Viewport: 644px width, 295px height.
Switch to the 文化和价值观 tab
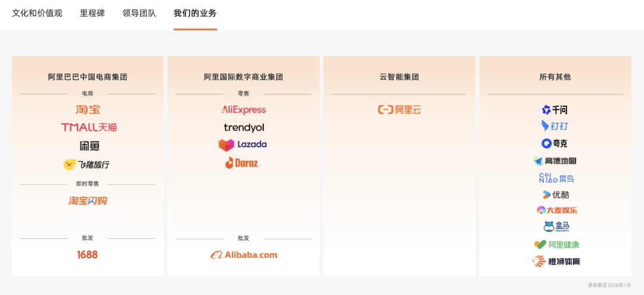point(37,13)
